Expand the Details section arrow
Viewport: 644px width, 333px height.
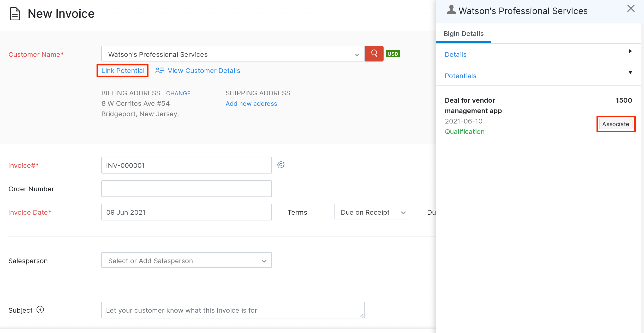click(630, 51)
